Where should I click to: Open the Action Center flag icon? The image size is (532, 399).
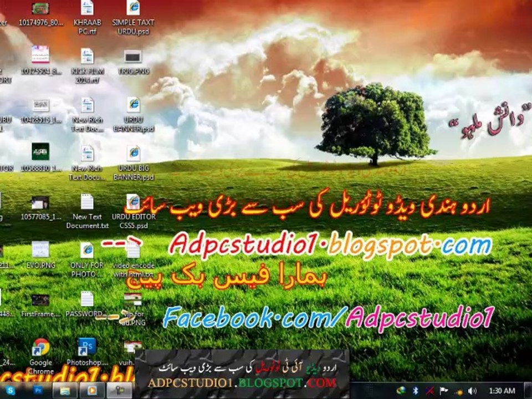click(x=444, y=391)
